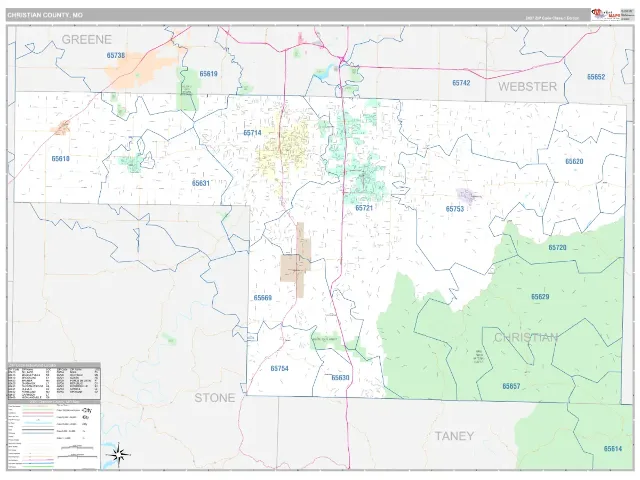This screenshot has height=480, width=640.
Task: Click the ZIP code index table
Action: click(x=53, y=381)
